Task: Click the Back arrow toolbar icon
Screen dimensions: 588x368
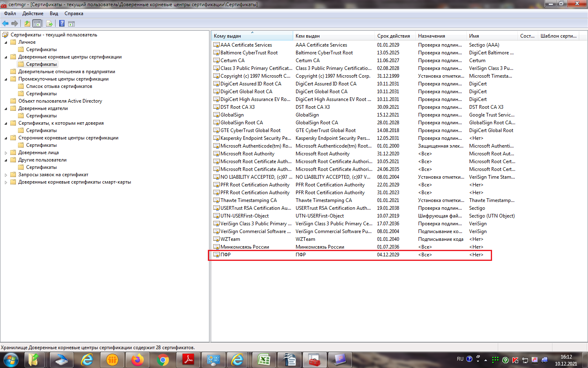Action: click(x=5, y=24)
